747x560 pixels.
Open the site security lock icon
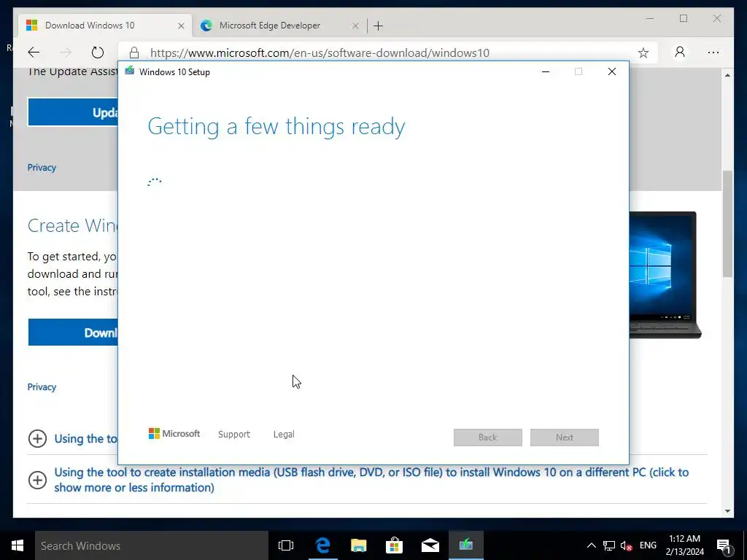pyautogui.click(x=134, y=52)
